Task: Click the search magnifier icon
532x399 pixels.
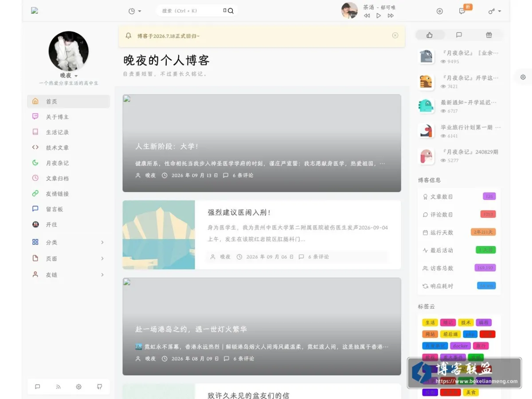Action: pos(231,11)
